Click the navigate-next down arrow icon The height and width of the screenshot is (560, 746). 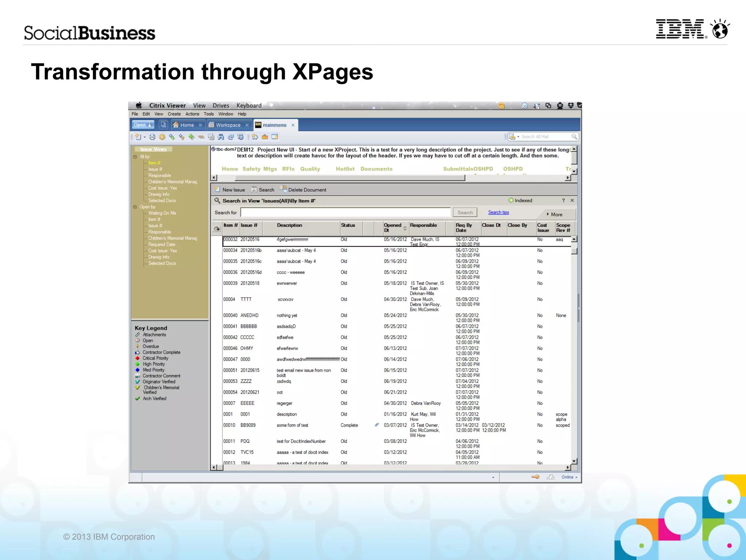pos(172,137)
